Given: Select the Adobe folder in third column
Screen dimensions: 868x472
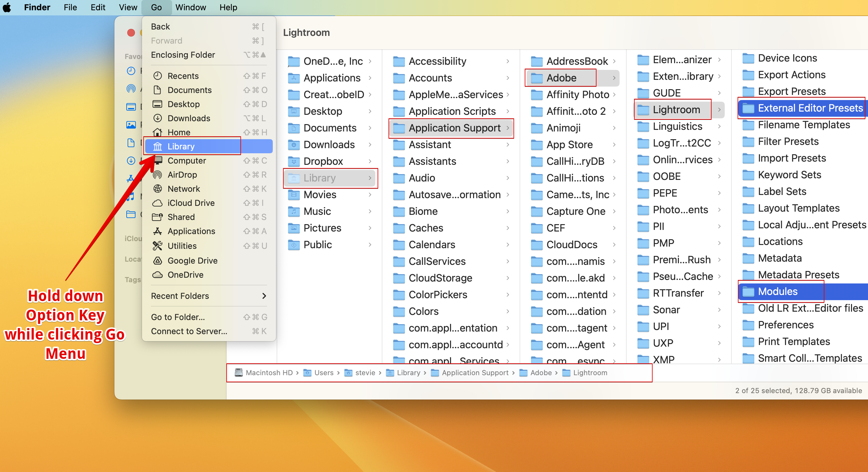Looking at the screenshot, I should pos(573,78).
